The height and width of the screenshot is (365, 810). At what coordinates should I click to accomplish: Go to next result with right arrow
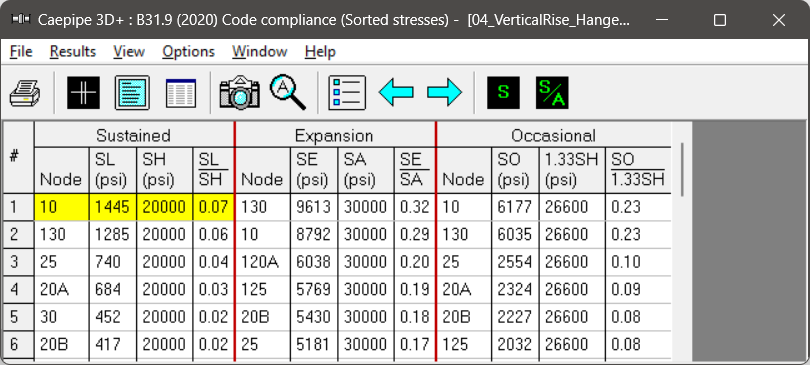444,93
